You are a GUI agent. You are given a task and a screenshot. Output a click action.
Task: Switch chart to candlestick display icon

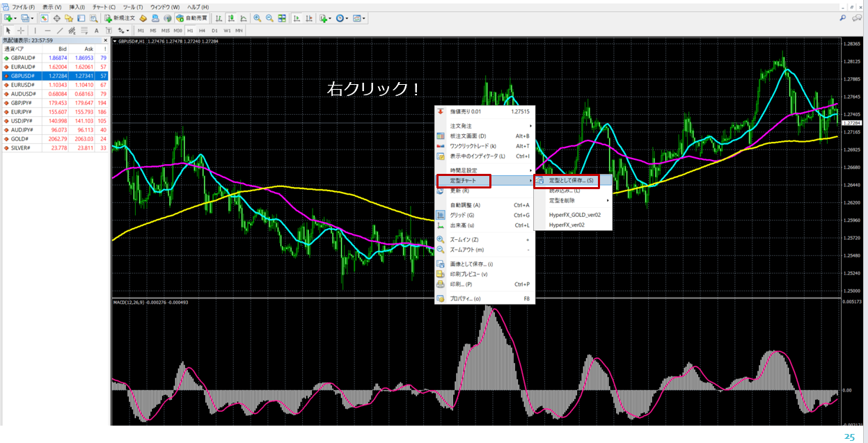click(x=231, y=18)
